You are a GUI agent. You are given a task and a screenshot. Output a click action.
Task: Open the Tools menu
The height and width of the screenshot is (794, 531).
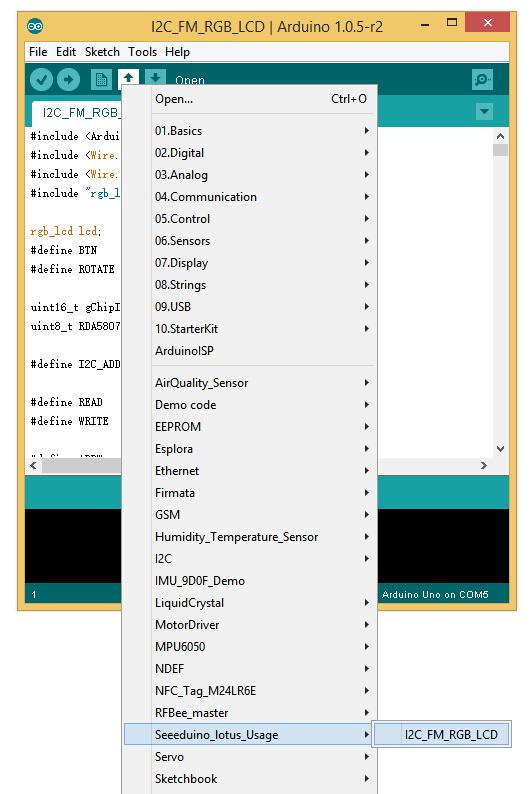pos(142,52)
